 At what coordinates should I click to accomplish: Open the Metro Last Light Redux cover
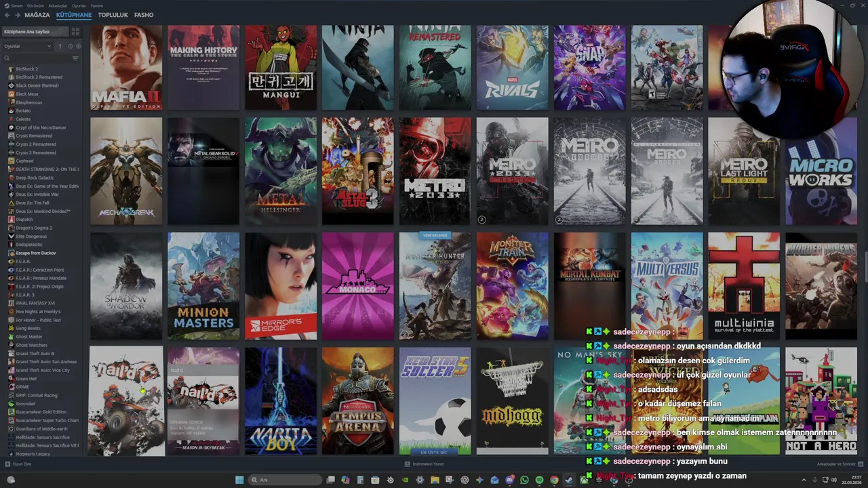tap(744, 171)
